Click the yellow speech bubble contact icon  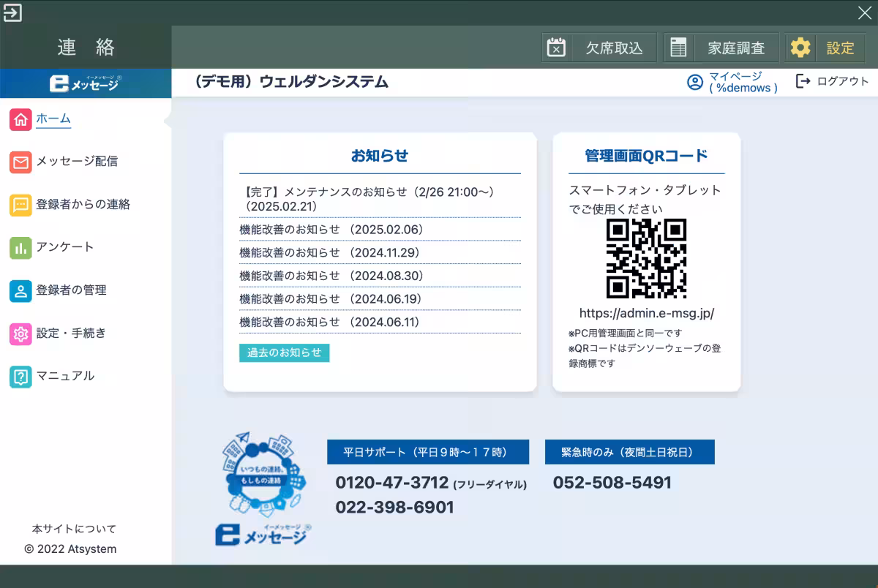(x=20, y=205)
